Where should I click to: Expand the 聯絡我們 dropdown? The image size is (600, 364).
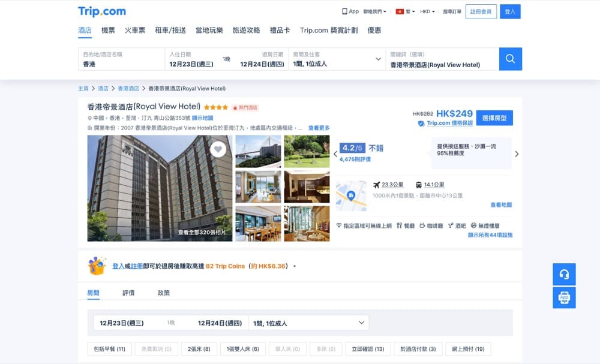pos(374,11)
